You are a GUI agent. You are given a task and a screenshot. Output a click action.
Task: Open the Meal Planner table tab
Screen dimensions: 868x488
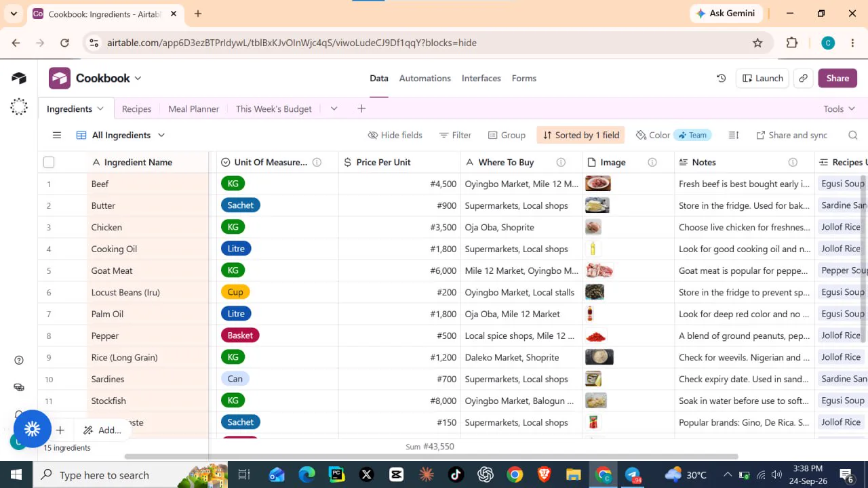click(193, 108)
